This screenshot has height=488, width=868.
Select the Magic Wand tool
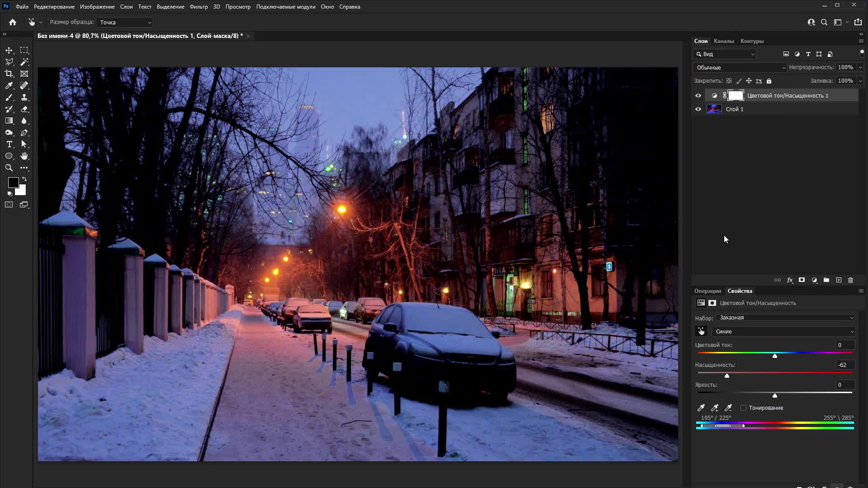(24, 62)
